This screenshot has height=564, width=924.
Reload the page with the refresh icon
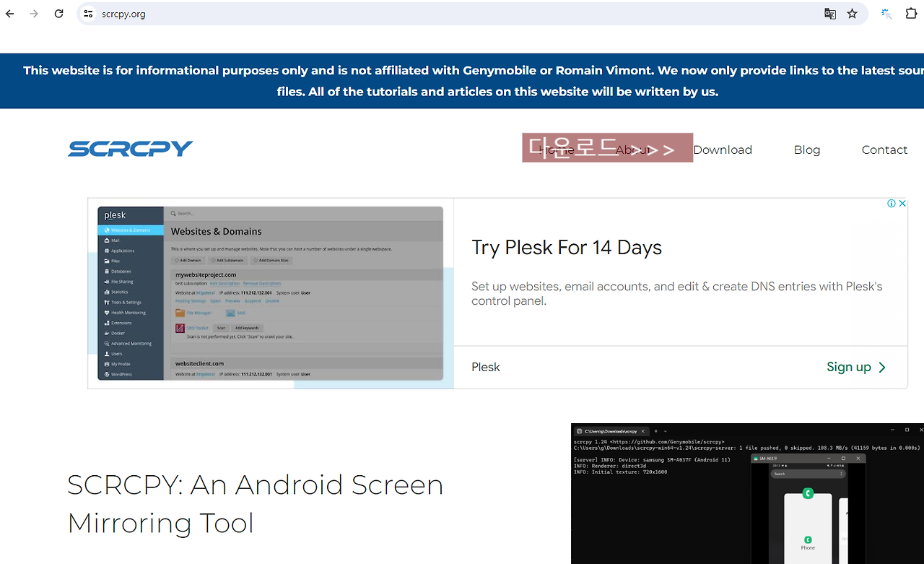click(x=59, y=14)
